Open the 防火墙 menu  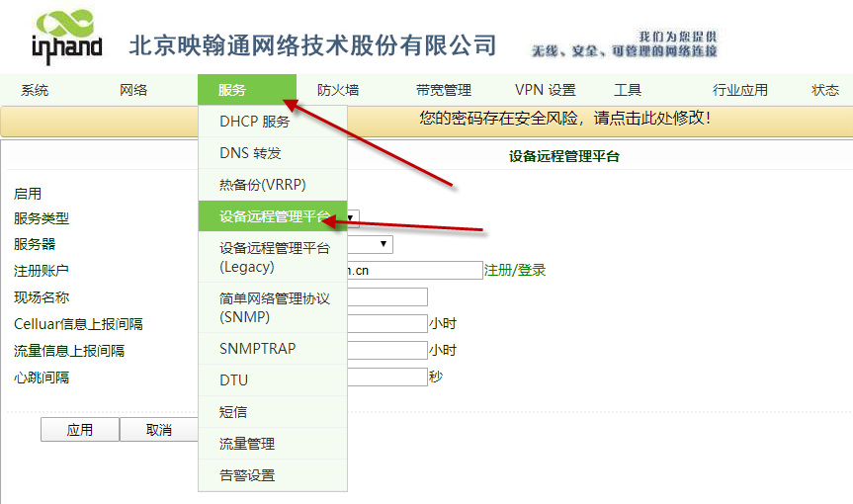coord(338,90)
